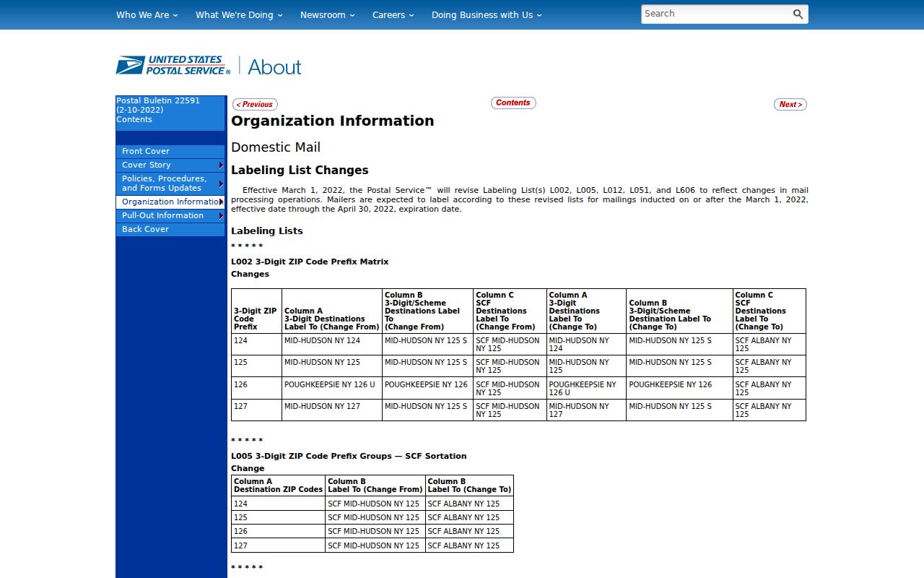Click the search magnifier icon

pyautogui.click(x=798, y=14)
